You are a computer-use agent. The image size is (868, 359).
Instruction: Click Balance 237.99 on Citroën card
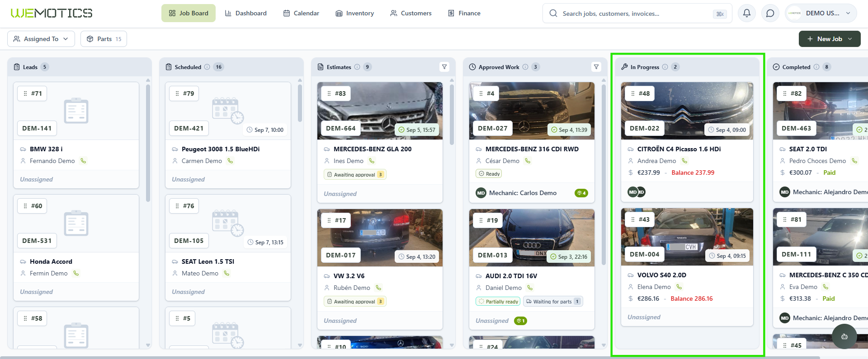(693, 173)
